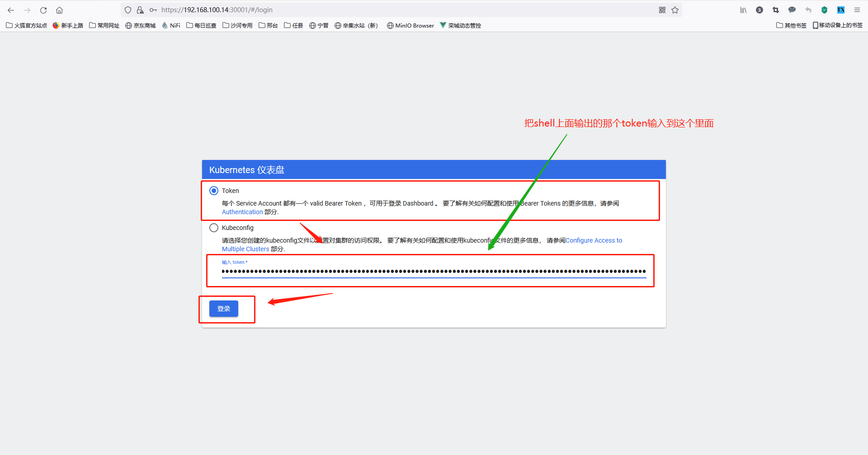This screenshot has width=868, height=455.
Task: Open the Firefox hamburger menu
Action: pos(857,10)
